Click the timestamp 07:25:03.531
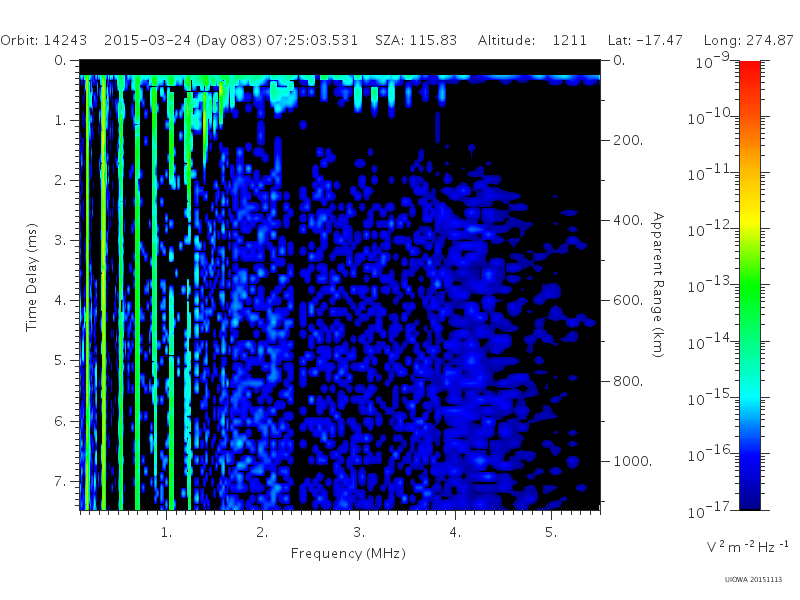800x600 pixels. [312, 40]
